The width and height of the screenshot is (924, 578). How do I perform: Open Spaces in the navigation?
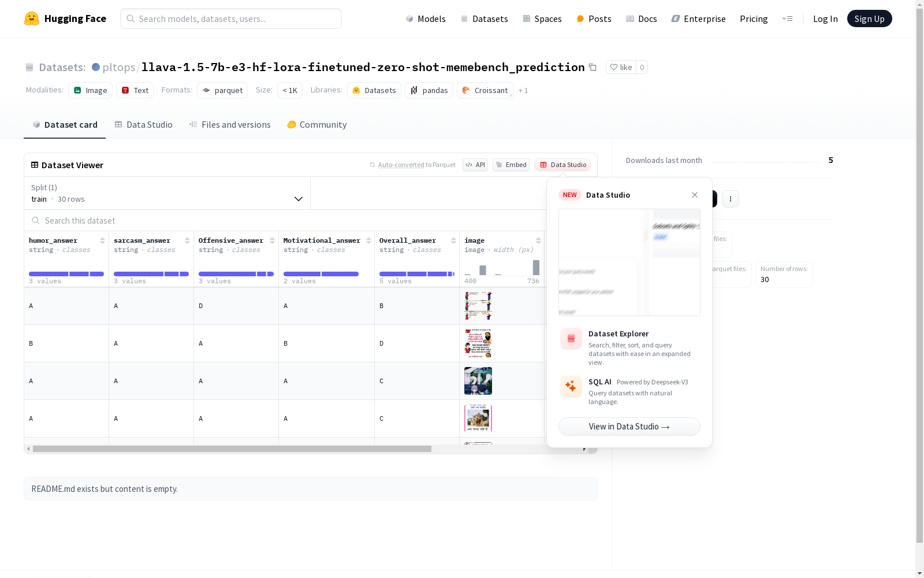tap(542, 18)
